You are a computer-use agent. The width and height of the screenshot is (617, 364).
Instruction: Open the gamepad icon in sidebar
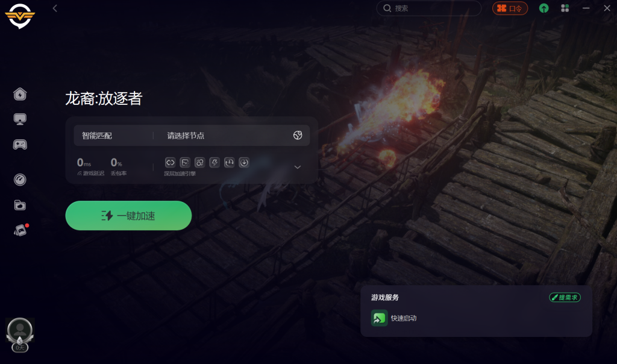20,145
